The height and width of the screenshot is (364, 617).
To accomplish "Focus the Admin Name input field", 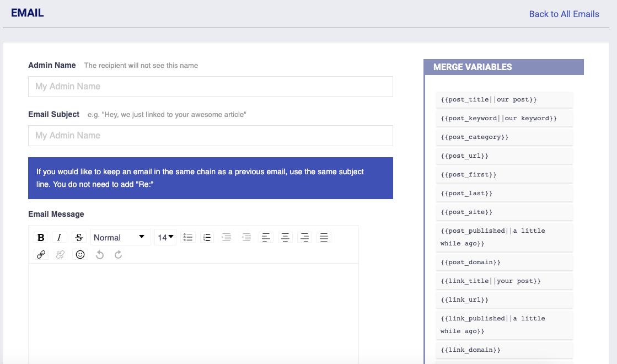I will 211,87.
